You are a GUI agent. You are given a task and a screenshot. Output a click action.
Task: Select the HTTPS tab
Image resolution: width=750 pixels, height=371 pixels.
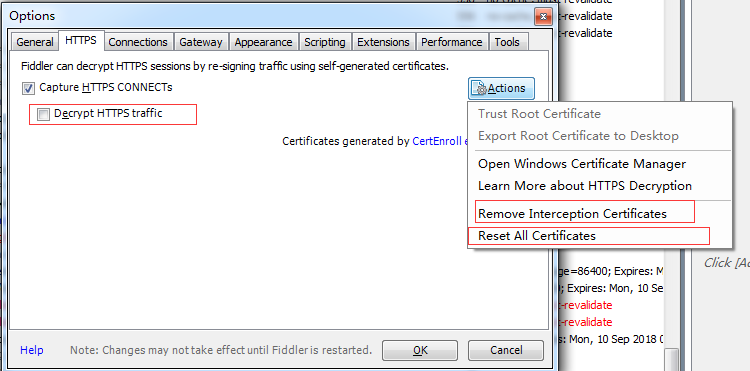click(x=81, y=40)
